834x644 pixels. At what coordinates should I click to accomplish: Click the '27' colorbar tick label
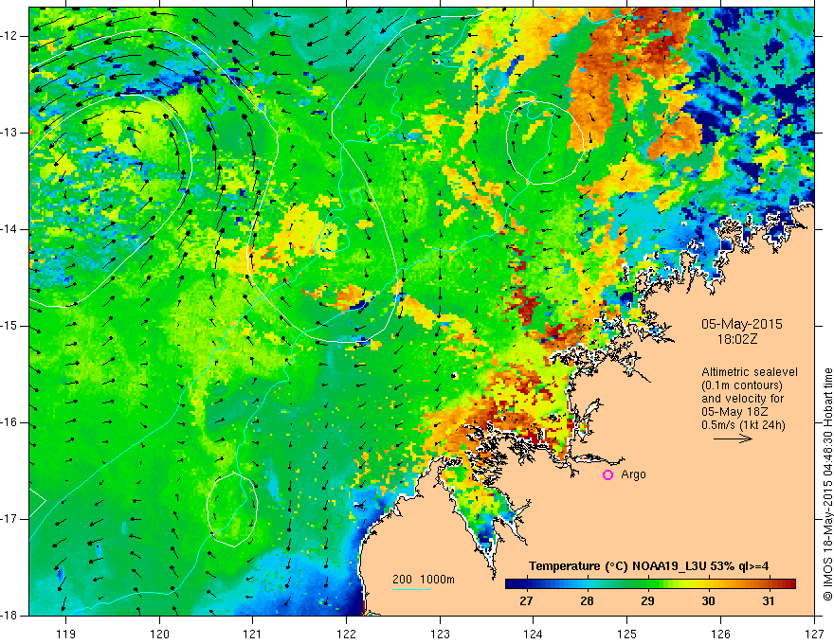[x=526, y=601]
